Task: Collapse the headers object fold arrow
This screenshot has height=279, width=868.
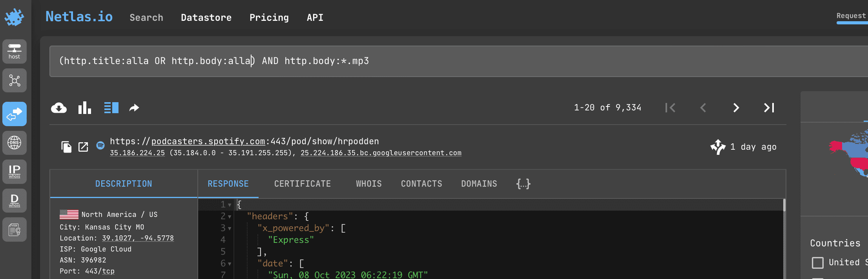Action: click(x=230, y=217)
